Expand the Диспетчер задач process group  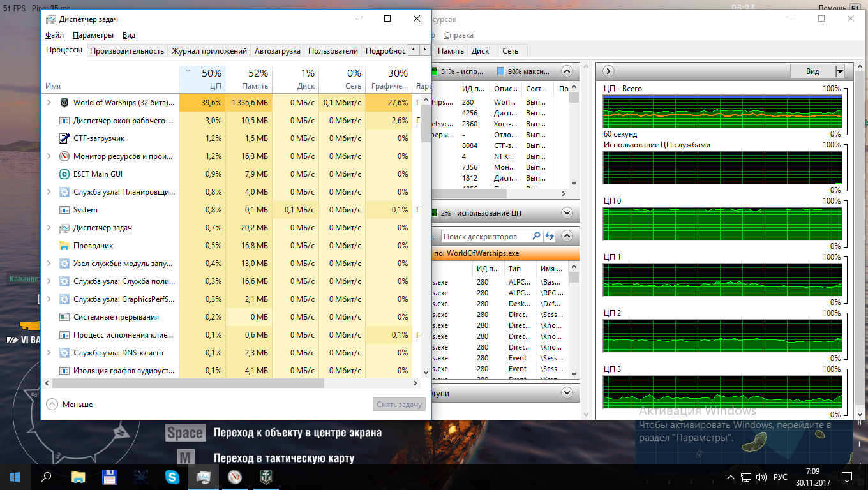(x=49, y=228)
